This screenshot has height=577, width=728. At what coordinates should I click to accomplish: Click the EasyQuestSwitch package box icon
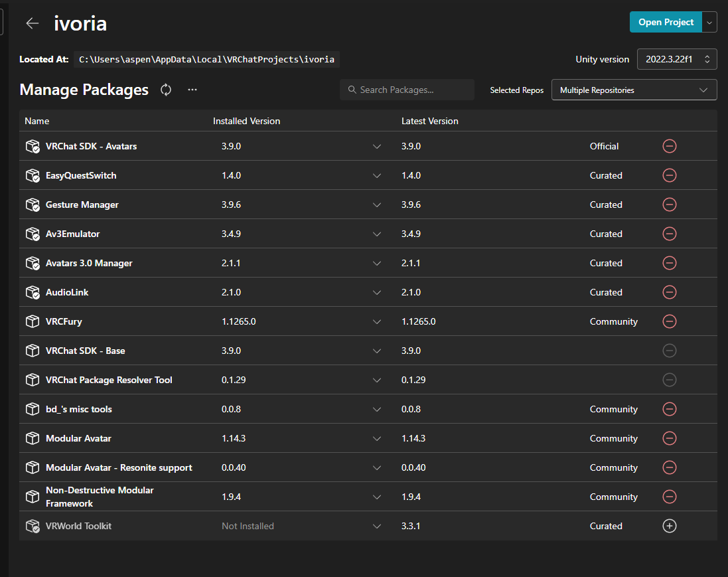pos(33,175)
